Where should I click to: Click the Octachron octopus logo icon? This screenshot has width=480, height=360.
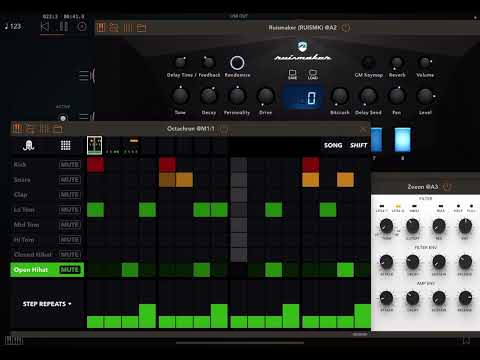(29, 145)
